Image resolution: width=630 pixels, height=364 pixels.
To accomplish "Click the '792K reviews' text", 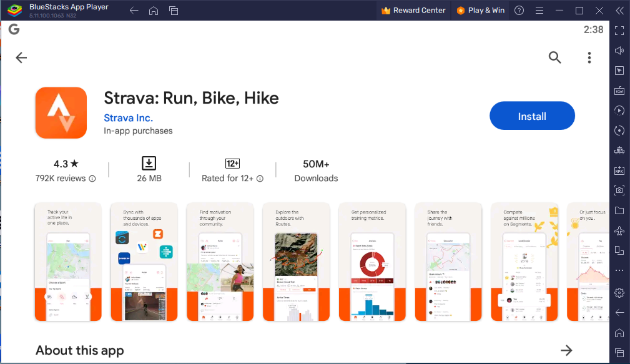I will (x=61, y=179).
